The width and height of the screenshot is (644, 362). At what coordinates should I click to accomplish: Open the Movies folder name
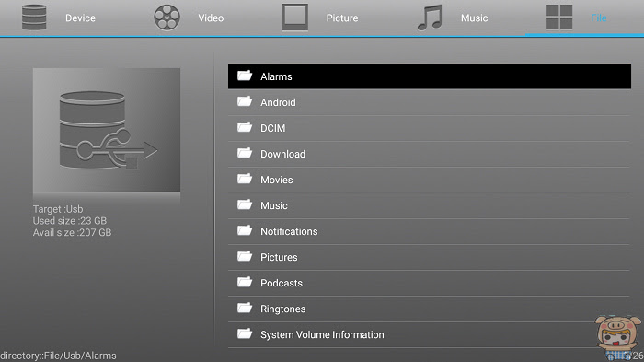[x=276, y=180]
